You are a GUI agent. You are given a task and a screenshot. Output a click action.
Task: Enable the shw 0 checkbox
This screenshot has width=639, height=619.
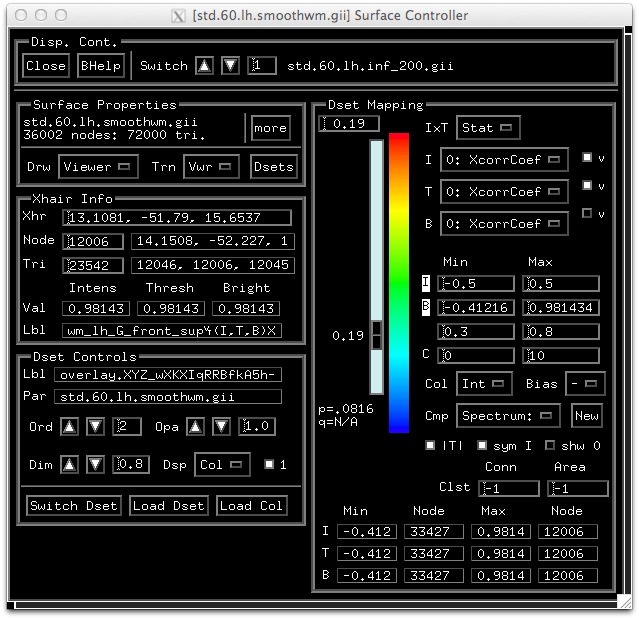pos(550,445)
